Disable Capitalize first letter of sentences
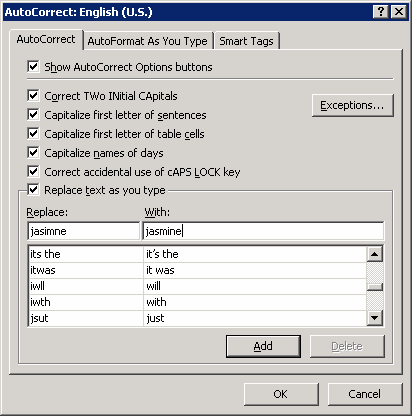The height and width of the screenshot is (416, 412). pyautogui.click(x=33, y=115)
